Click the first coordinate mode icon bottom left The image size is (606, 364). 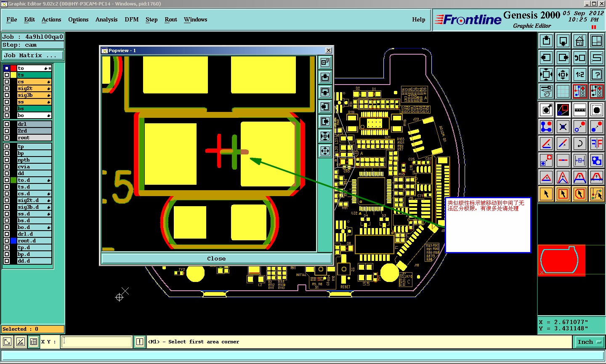[7, 342]
